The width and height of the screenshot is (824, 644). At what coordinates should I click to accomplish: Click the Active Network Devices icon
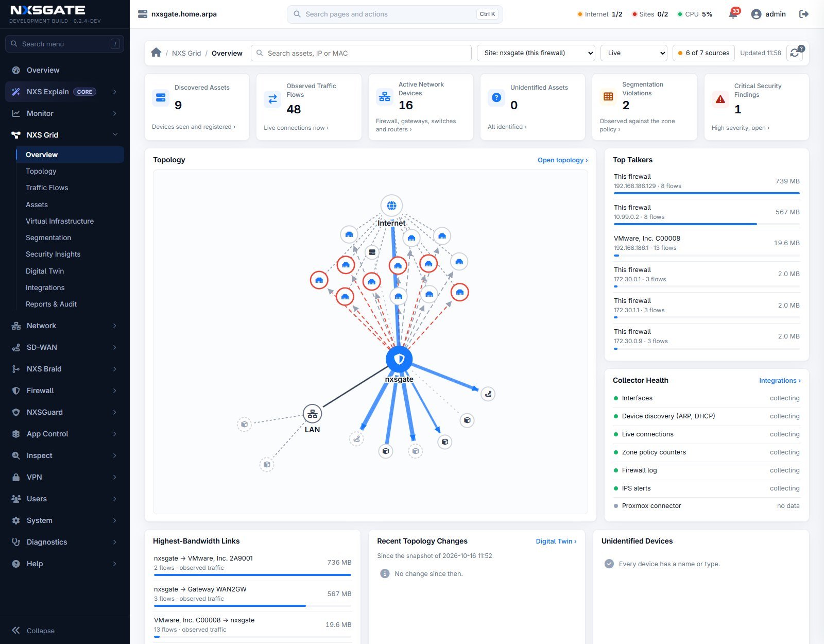coord(384,96)
